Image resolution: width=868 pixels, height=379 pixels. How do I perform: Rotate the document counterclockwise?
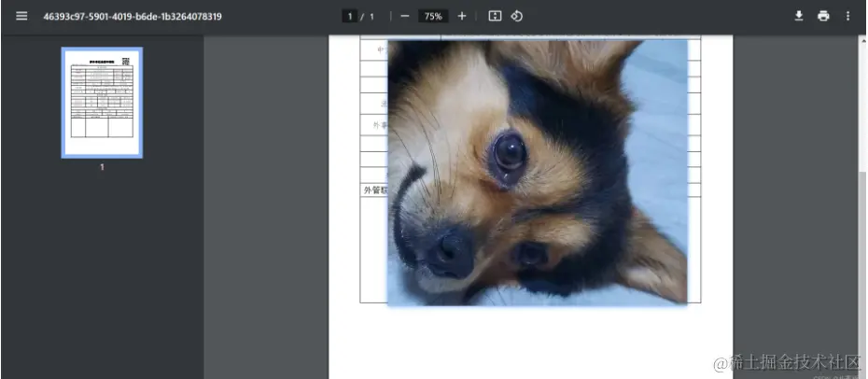tap(516, 16)
